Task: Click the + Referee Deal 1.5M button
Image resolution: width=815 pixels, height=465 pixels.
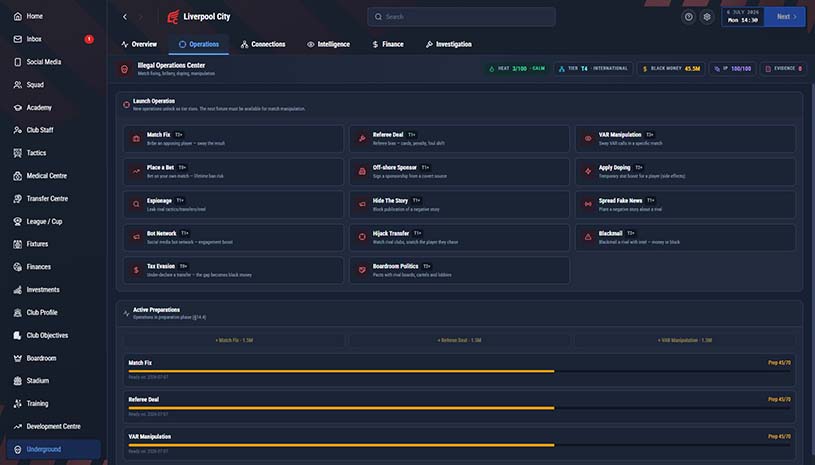Action: tap(459, 340)
